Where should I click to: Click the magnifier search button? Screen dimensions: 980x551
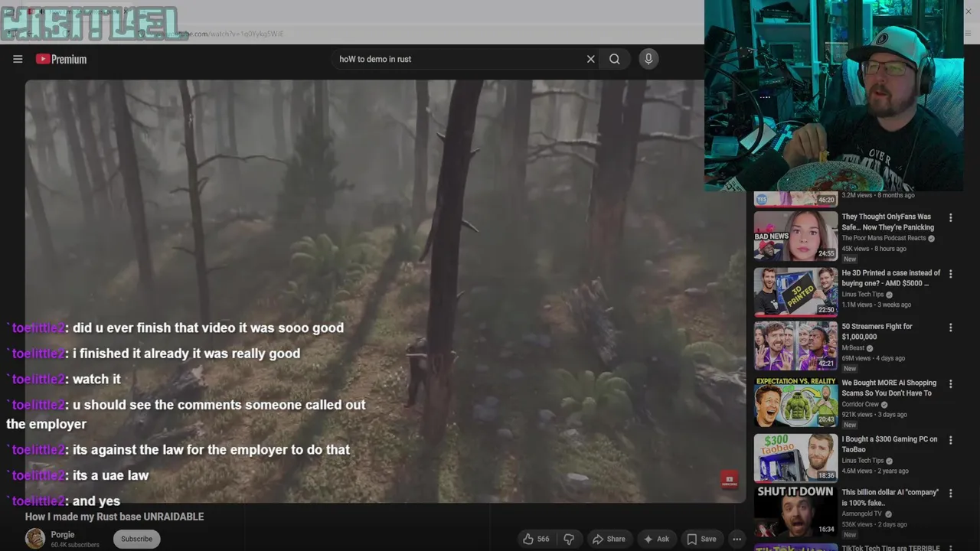click(x=614, y=59)
